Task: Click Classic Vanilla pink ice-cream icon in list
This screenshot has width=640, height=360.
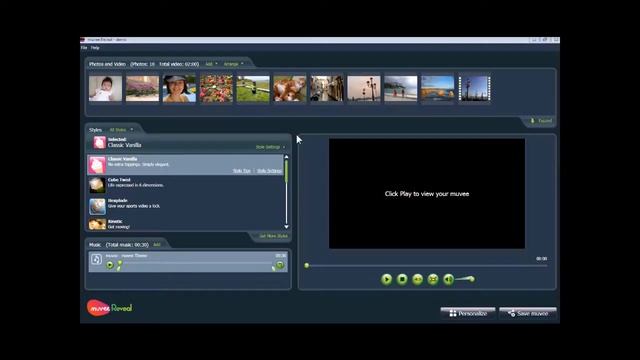Action: pyautogui.click(x=97, y=165)
